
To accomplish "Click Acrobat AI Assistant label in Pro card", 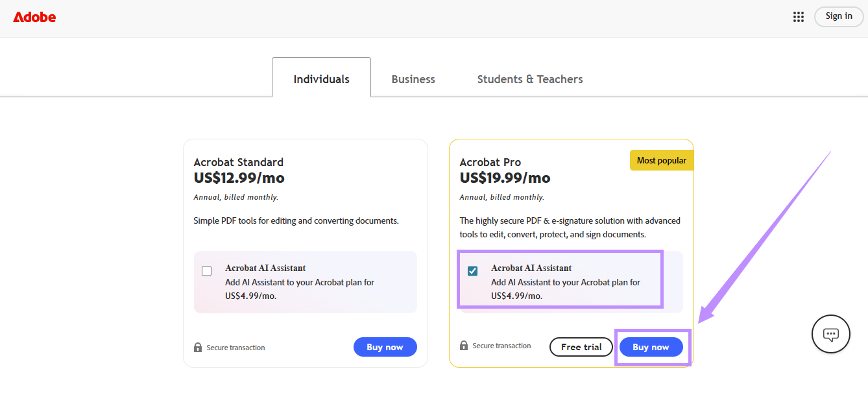I will [x=531, y=268].
